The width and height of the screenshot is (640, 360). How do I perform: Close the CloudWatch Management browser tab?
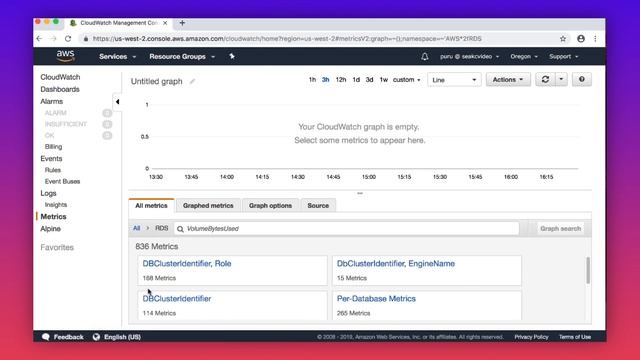click(x=165, y=23)
